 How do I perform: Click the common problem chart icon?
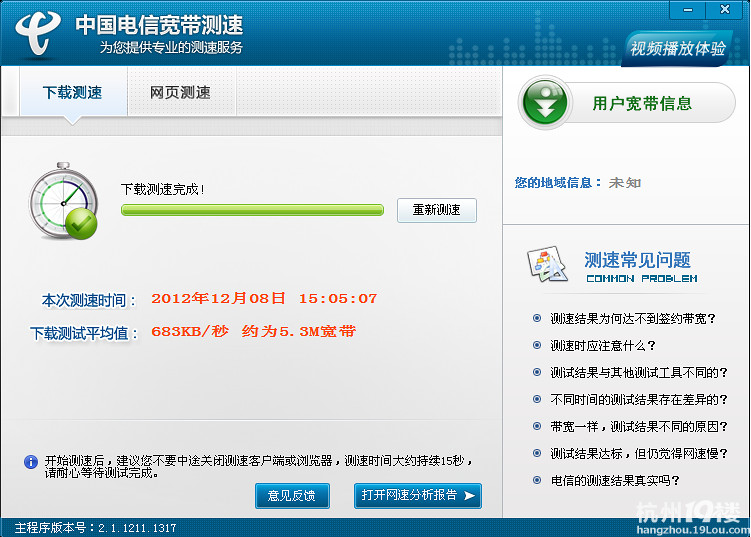point(547,264)
